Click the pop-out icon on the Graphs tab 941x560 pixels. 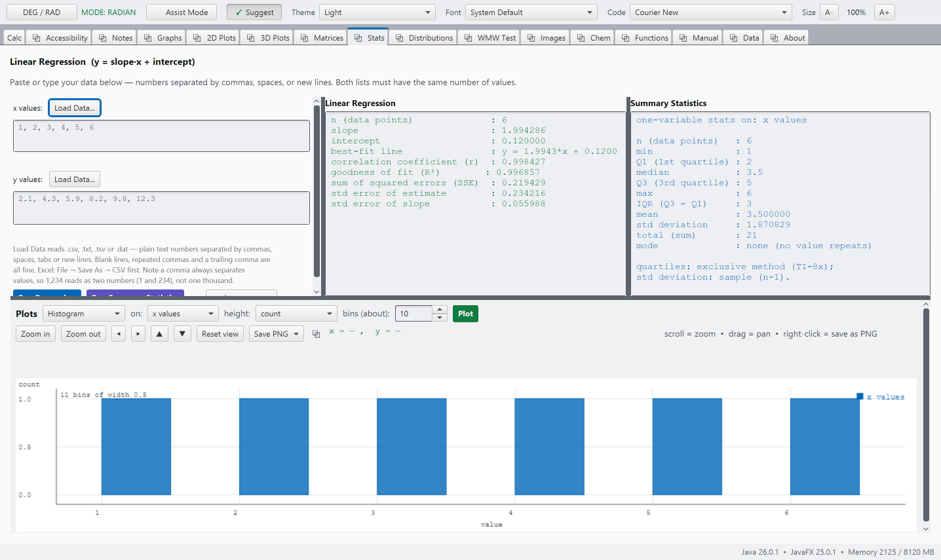pos(148,38)
